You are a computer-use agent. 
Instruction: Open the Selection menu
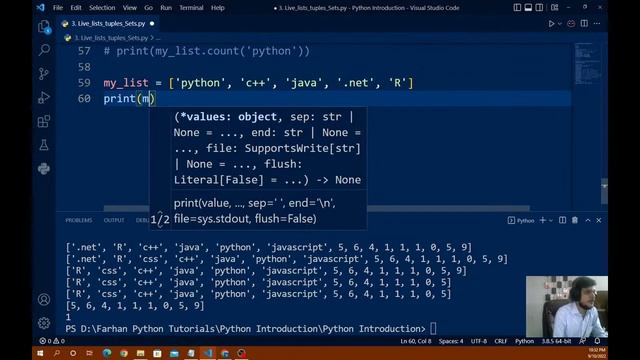(x=102, y=8)
